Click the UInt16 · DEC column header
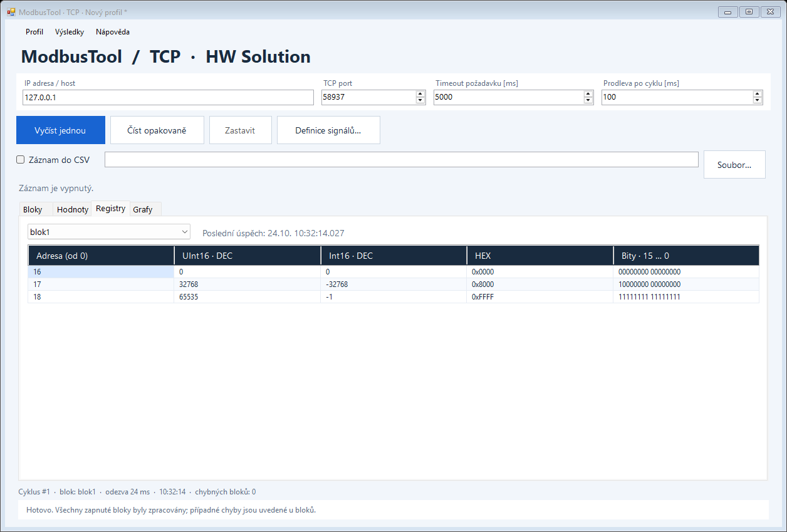The height and width of the screenshot is (532, 787). [248, 256]
